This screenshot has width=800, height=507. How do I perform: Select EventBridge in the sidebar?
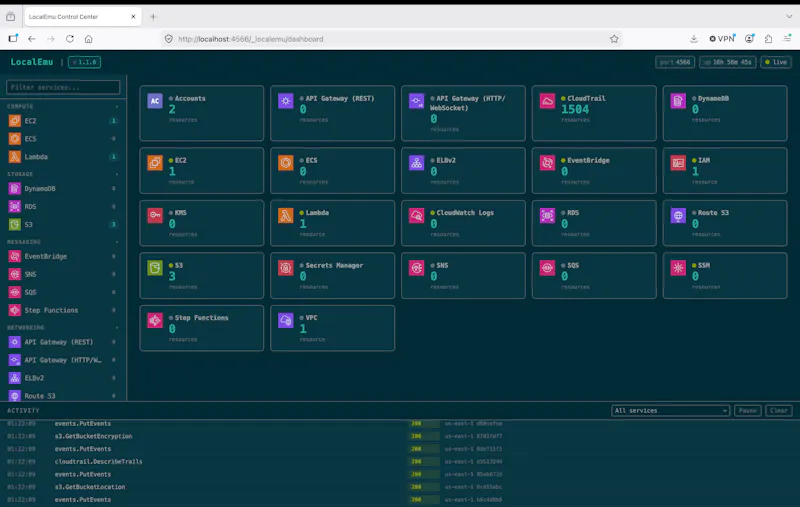click(x=62, y=257)
